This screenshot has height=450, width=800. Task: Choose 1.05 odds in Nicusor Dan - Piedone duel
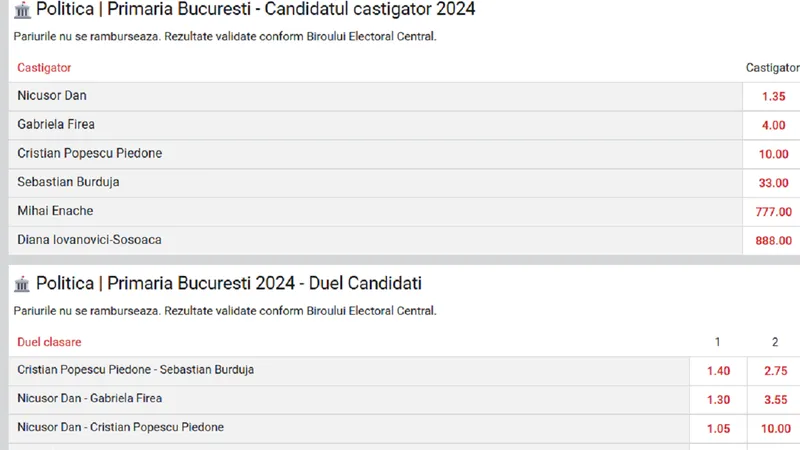[718, 429]
